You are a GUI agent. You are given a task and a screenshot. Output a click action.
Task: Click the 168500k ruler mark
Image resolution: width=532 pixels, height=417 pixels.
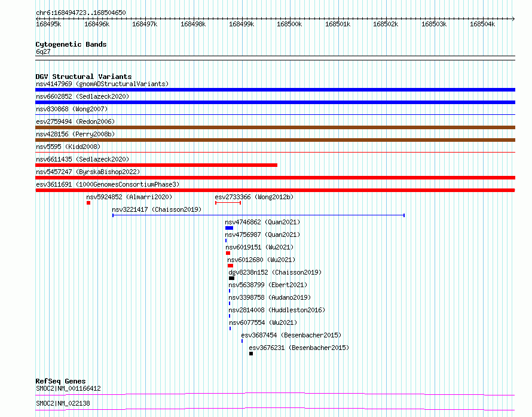pos(289,24)
